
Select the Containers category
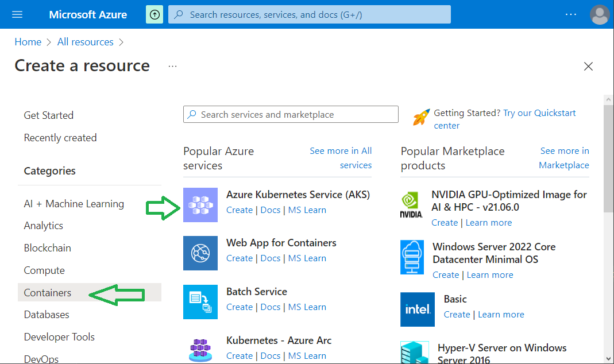(89, 292)
